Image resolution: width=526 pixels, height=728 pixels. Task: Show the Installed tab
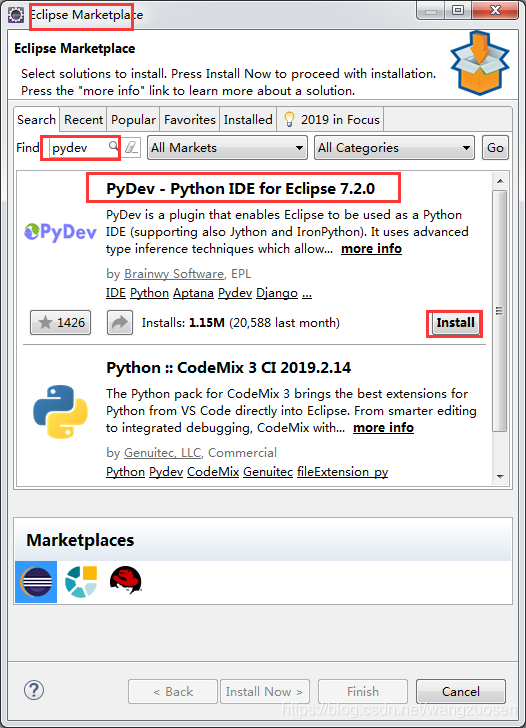pos(248,119)
